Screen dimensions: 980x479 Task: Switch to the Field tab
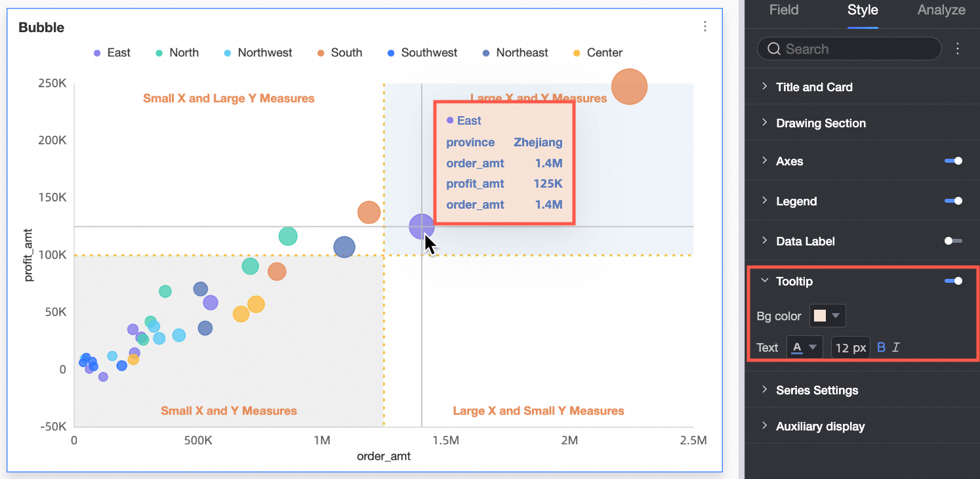pos(784,10)
